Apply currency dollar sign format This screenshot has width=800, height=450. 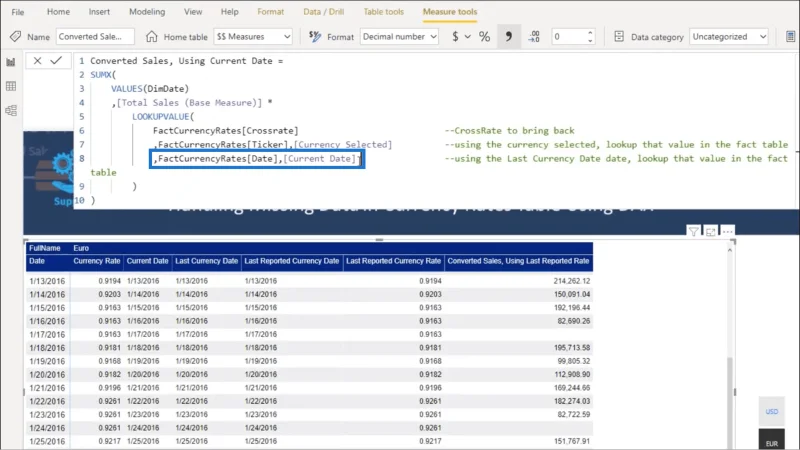pyautogui.click(x=455, y=37)
